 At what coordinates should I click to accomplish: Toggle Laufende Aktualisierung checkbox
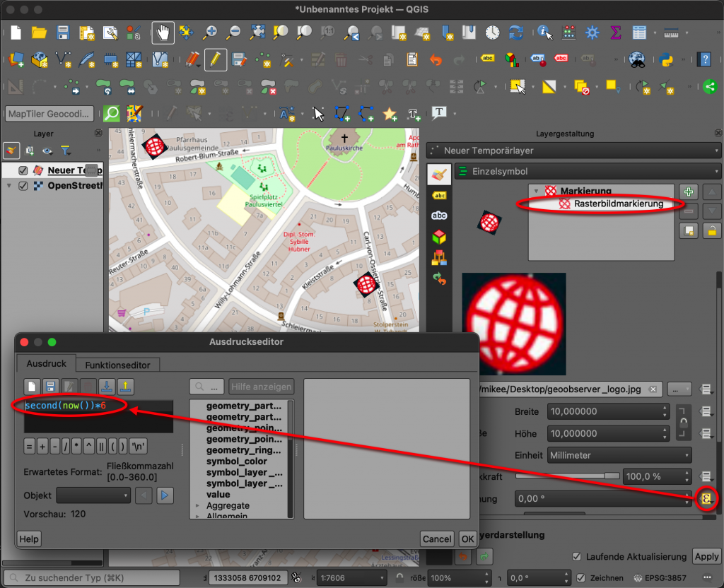[577, 557]
